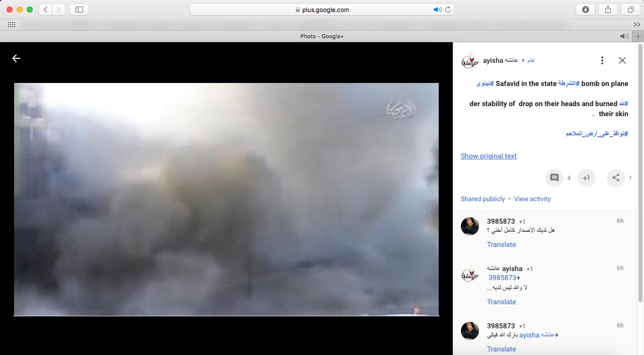
Task: Click the white back arrow in photo viewer
Action: coord(16,58)
